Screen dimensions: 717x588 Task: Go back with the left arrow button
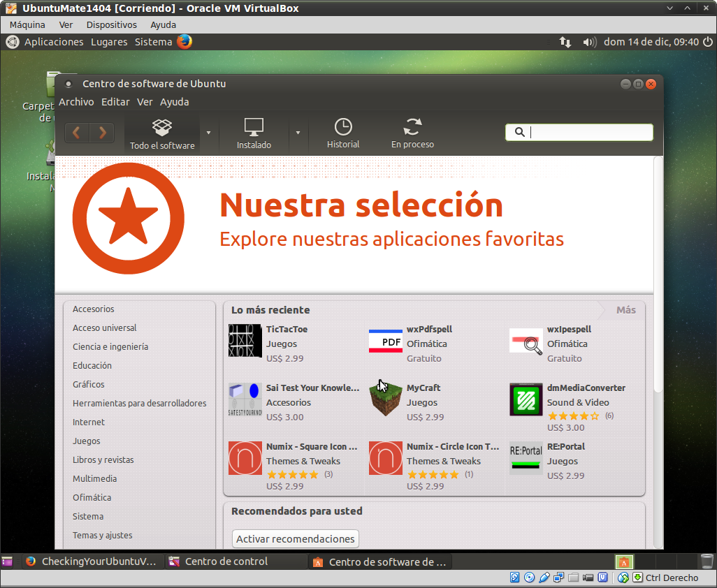coord(77,133)
